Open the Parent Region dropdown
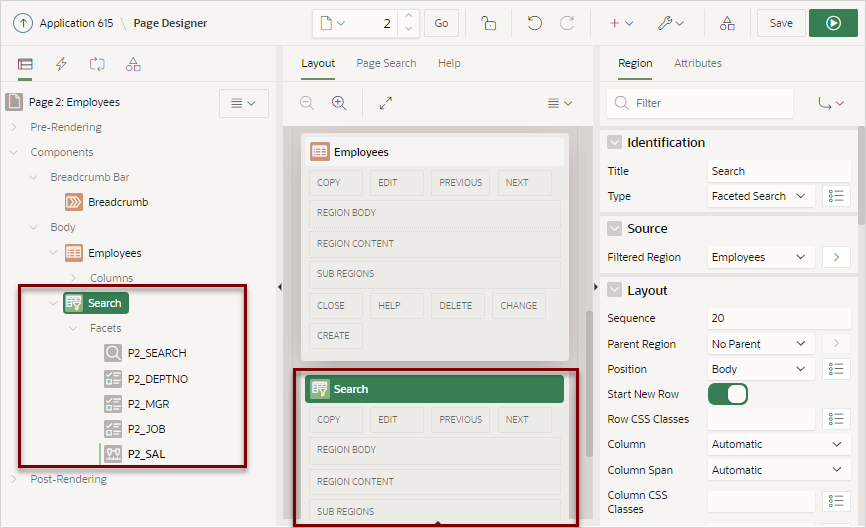Viewport: 866px width, 528px height. (761, 344)
